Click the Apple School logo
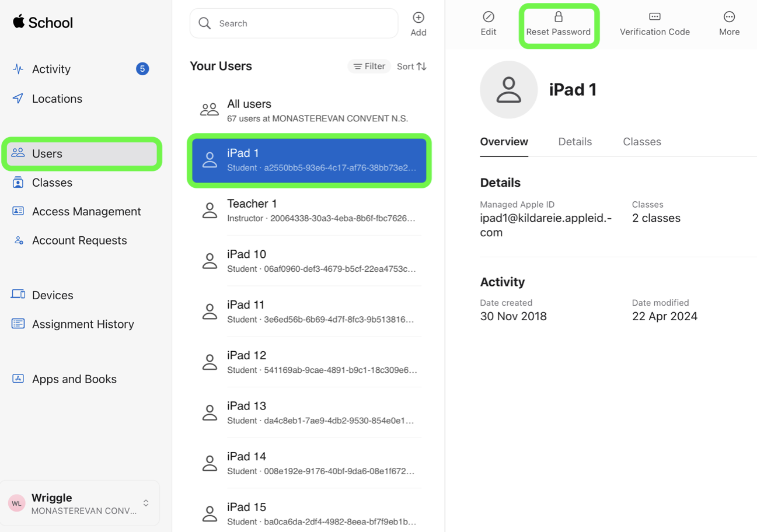The image size is (757, 532). [43, 23]
